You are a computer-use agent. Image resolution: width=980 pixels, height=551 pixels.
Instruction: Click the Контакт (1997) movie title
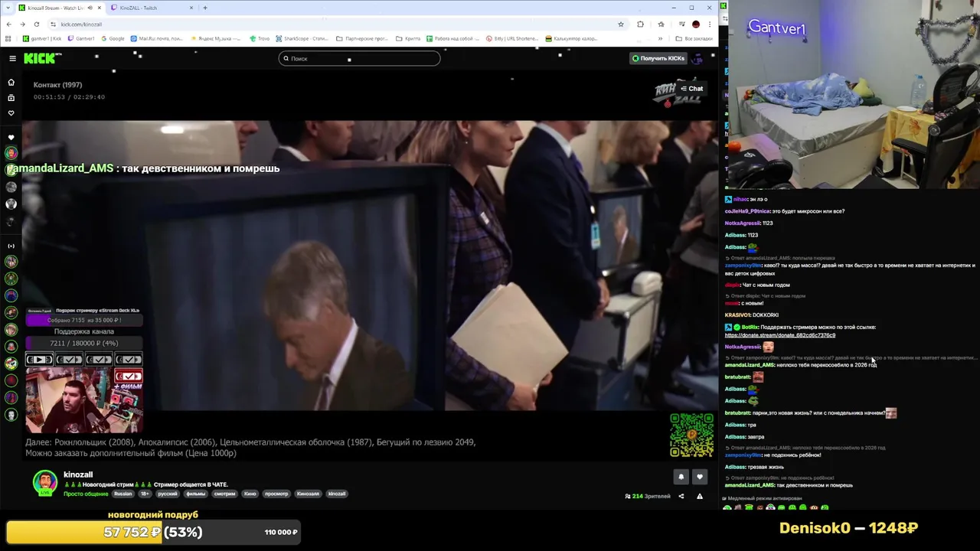(x=57, y=85)
